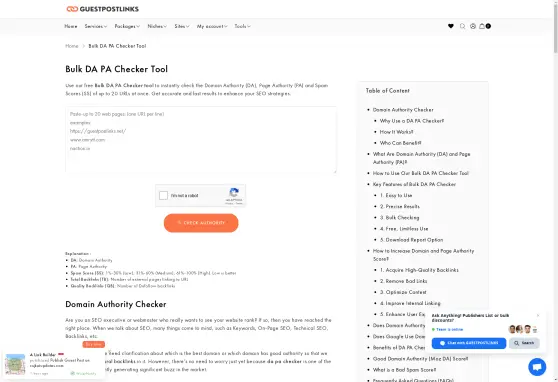Open the blue chat bubble widget
The height and width of the screenshot is (382, 558).
[537, 367]
